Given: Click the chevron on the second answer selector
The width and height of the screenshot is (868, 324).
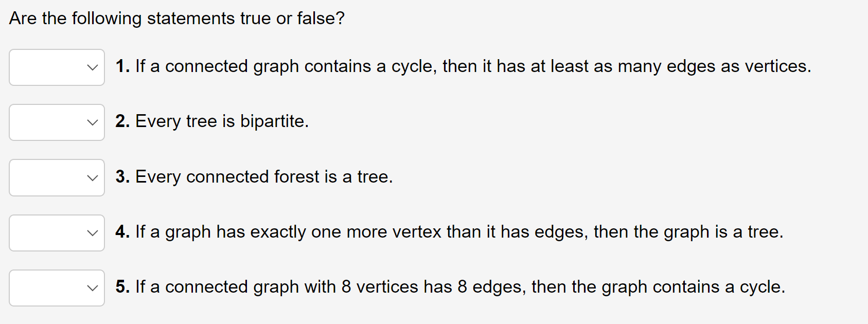Looking at the screenshot, I should pos(92,122).
